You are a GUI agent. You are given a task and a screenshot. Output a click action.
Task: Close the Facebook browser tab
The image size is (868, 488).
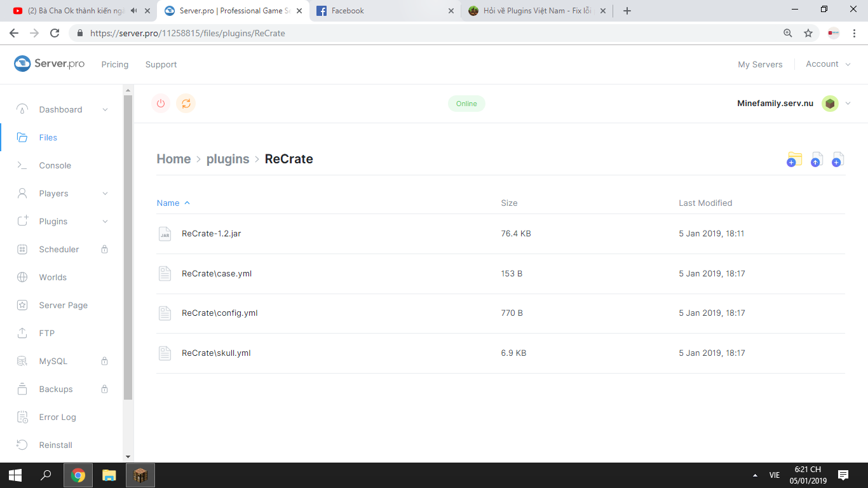pos(451,11)
